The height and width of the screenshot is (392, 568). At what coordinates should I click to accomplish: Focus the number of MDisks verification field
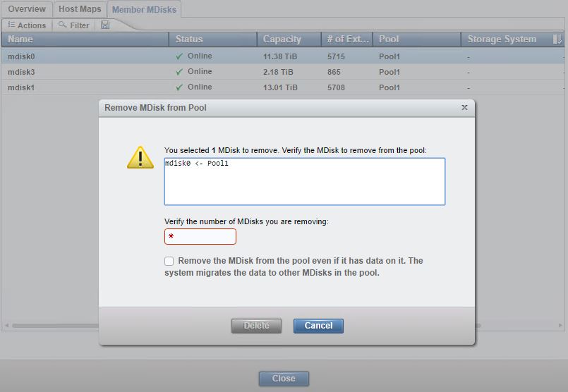click(x=200, y=236)
